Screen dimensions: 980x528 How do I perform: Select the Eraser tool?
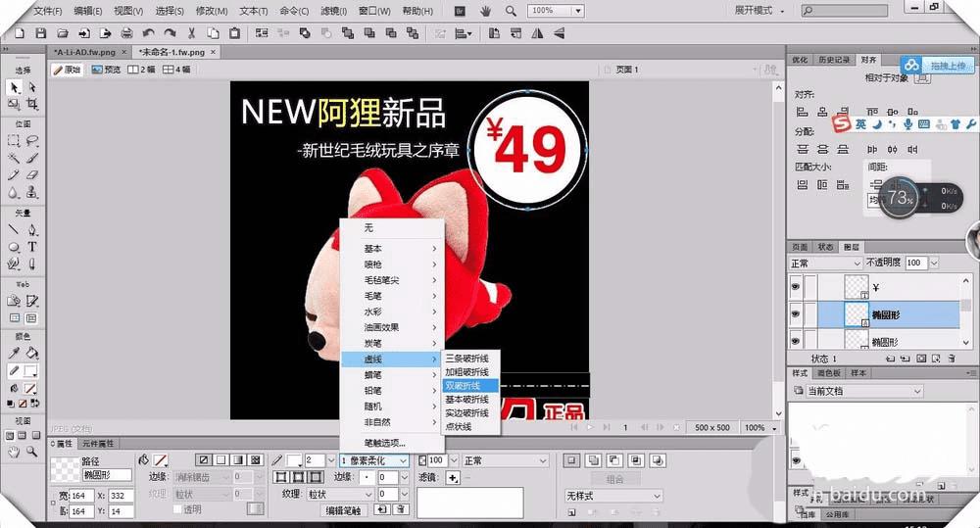(32, 174)
